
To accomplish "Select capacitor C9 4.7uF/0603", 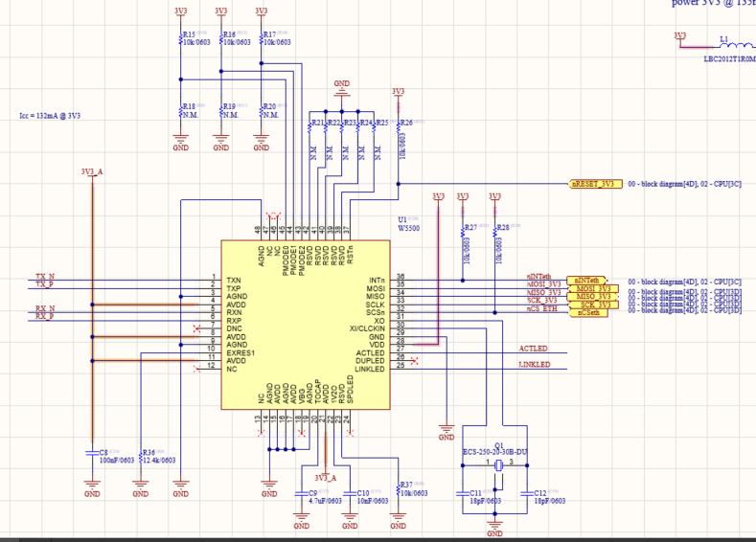I will (x=301, y=493).
